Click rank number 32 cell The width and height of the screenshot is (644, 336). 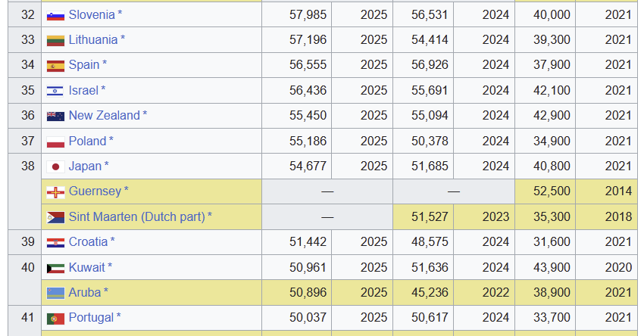pos(28,15)
